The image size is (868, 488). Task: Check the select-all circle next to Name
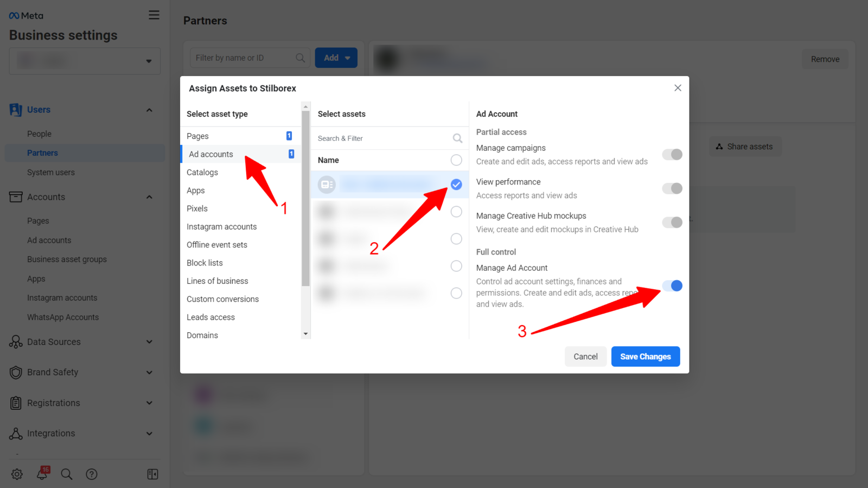coord(456,160)
